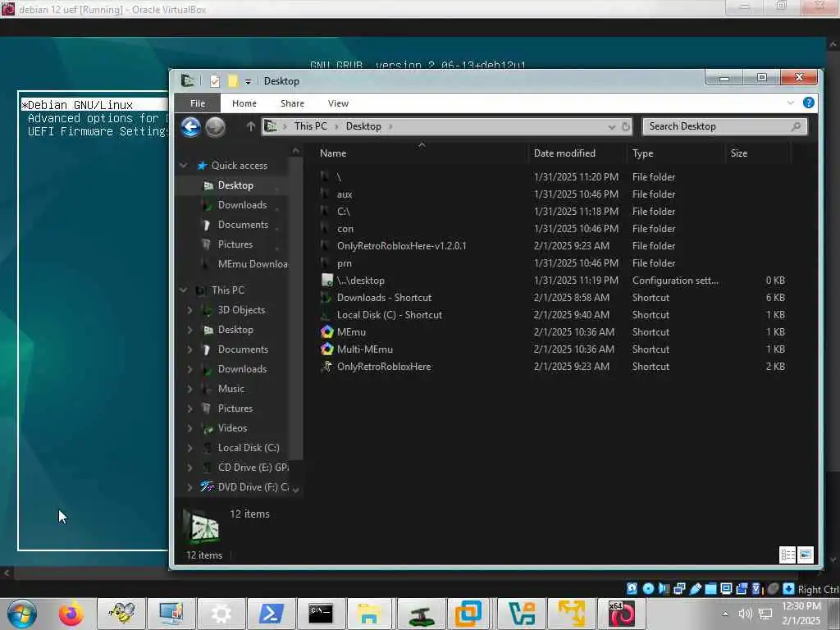The height and width of the screenshot is (630, 840).
Task: Expand Videos tree node
Action: tap(189, 428)
